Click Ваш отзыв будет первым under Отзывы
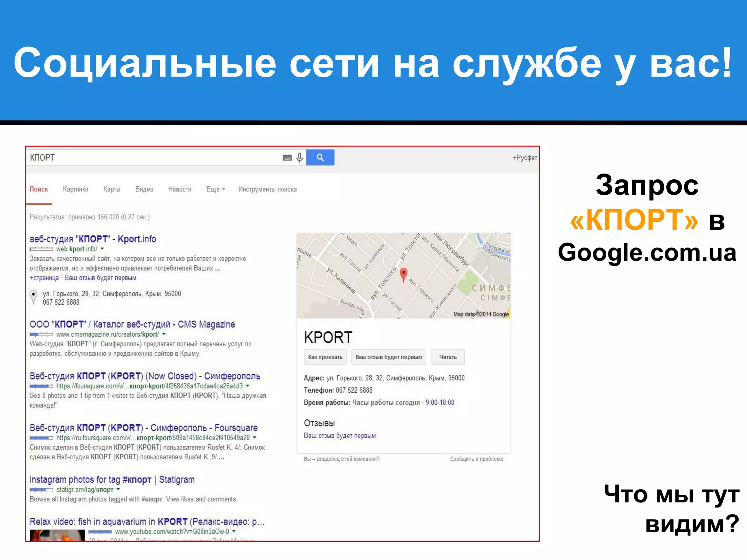Screen dimensions: 747x560 click(x=340, y=436)
